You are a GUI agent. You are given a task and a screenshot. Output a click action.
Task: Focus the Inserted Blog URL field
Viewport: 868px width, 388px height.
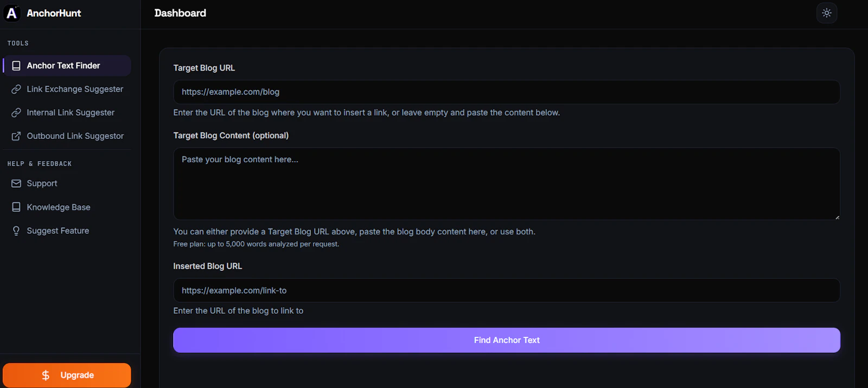[x=507, y=290]
